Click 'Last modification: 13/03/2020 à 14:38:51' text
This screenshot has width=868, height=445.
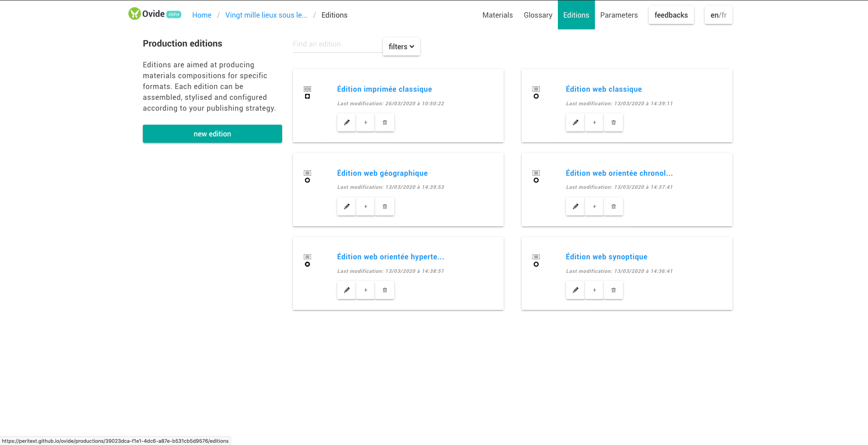(x=391, y=271)
